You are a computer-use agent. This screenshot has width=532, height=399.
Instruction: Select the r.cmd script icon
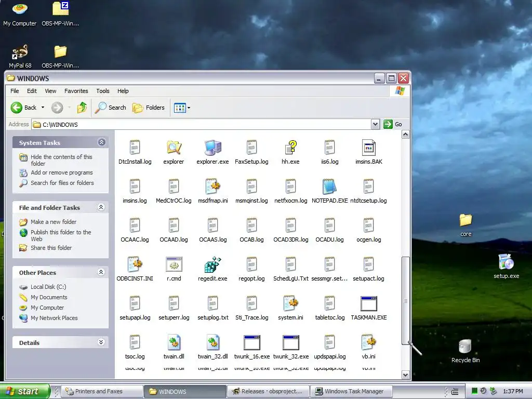[174, 264]
